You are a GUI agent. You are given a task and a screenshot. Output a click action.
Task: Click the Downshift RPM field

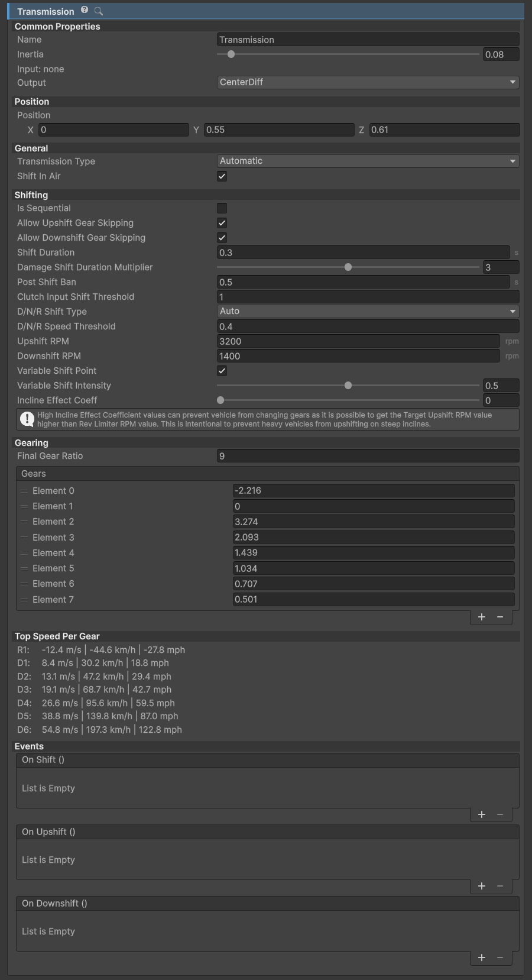click(x=359, y=356)
